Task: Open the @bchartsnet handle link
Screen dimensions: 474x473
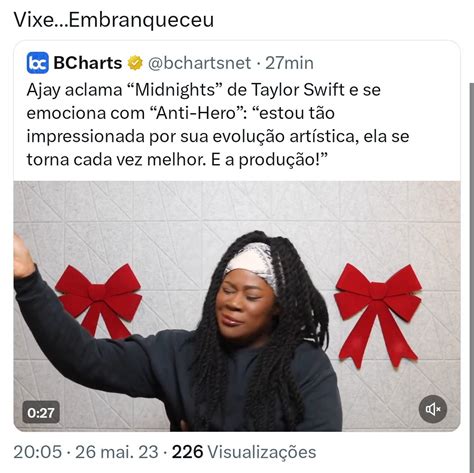Action: (x=199, y=63)
